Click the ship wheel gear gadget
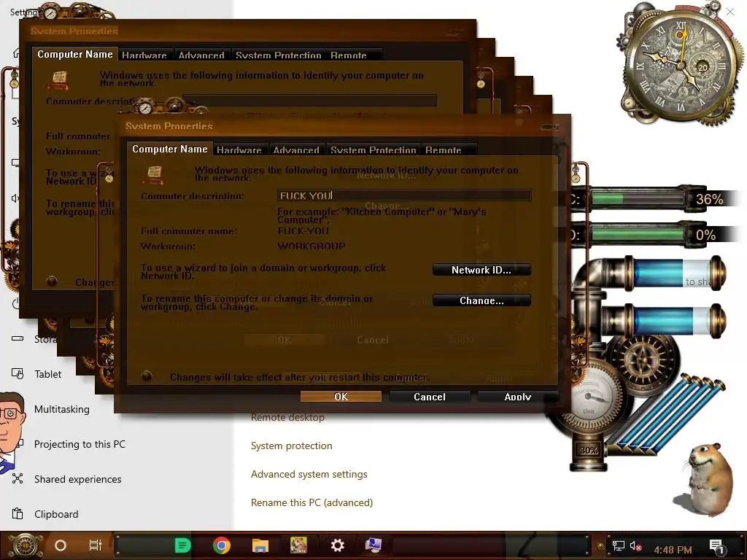Image resolution: width=747 pixels, height=560 pixels. point(643,359)
